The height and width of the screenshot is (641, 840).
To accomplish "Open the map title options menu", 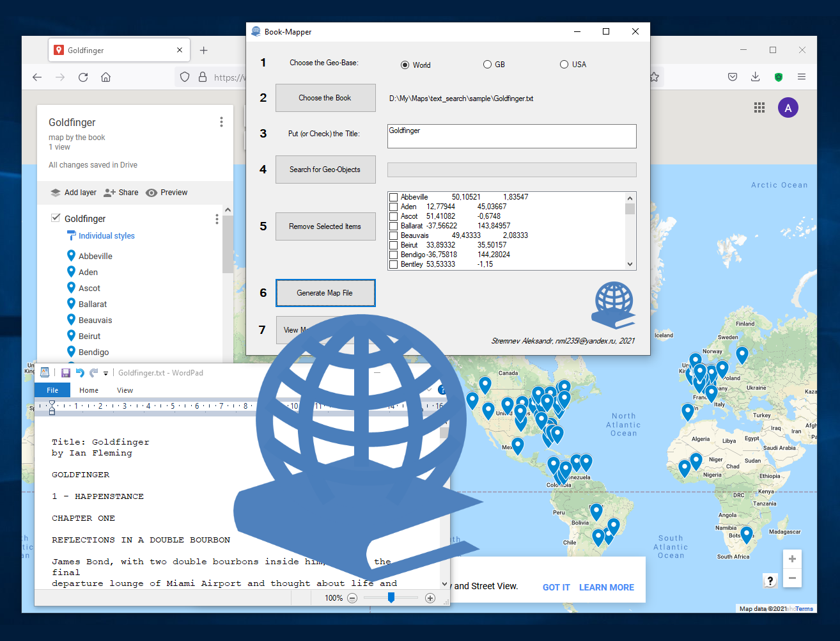I will (221, 122).
